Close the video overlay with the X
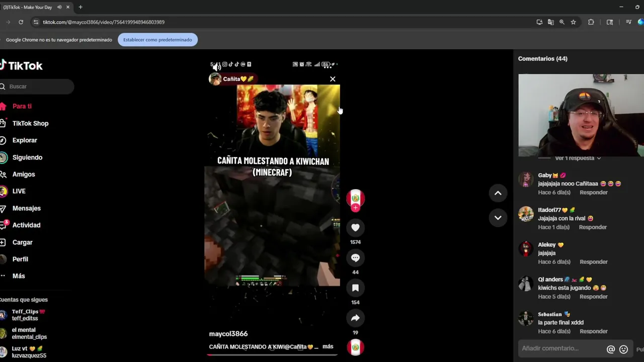The image size is (644, 362). [333, 79]
